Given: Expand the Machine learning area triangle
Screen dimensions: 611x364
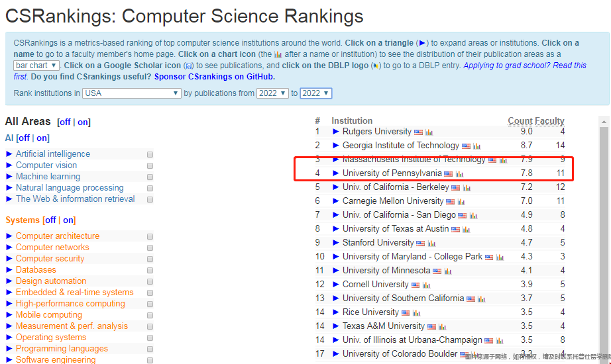Looking at the screenshot, I should [9, 177].
